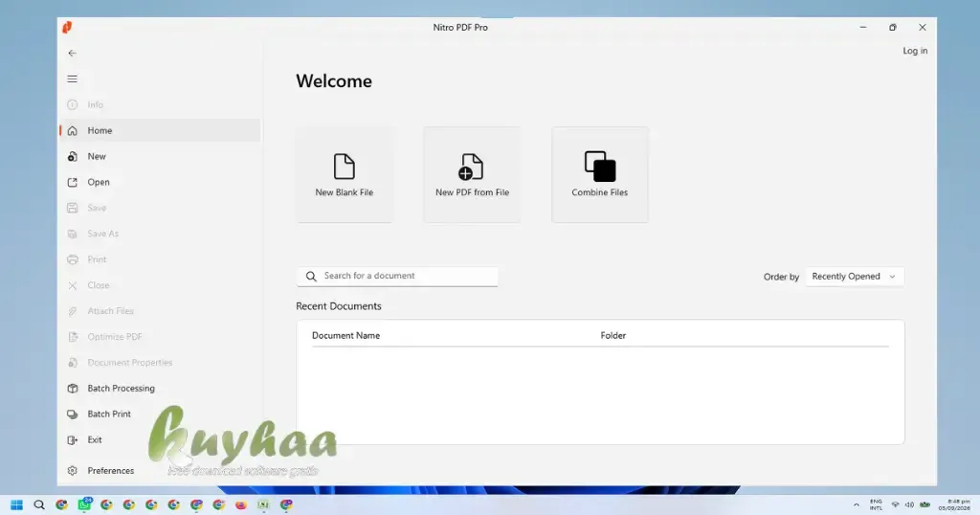Click the Print printer icon
This screenshot has width=980, height=515.
click(73, 259)
